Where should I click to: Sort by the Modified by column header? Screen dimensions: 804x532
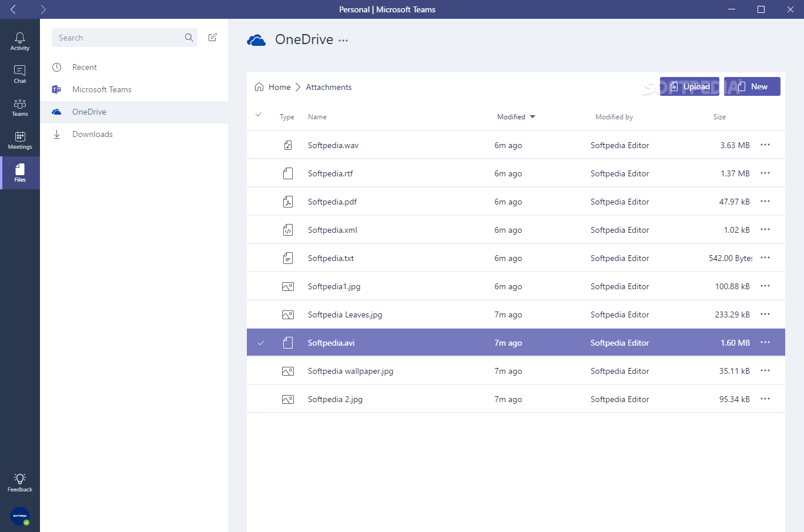614,117
